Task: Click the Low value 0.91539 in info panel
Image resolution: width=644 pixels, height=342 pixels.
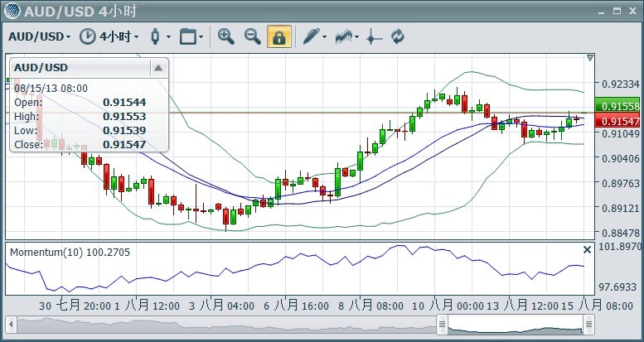Action: (x=124, y=131)
